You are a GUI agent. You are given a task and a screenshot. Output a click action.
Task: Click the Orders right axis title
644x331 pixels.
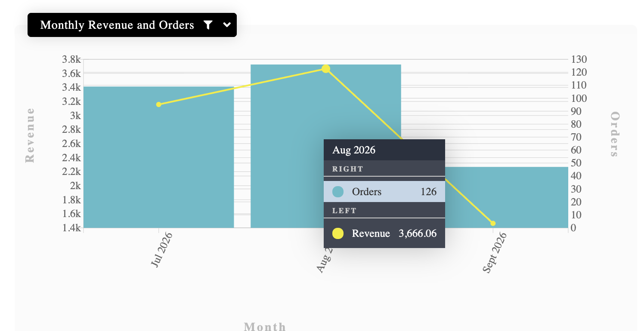pyautogui.click(x=615, y=134)
